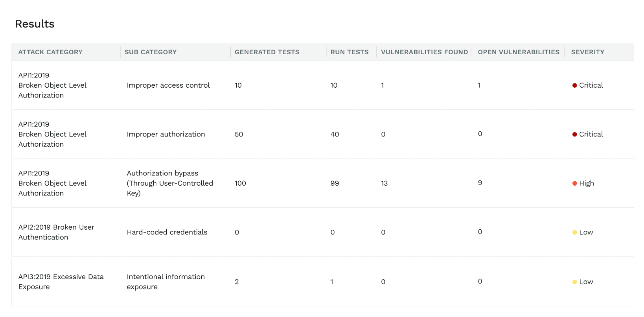The width and height of the screenshot is (644, 317).
Task: Sort by Generated Tests column
Action: [267, 52]
